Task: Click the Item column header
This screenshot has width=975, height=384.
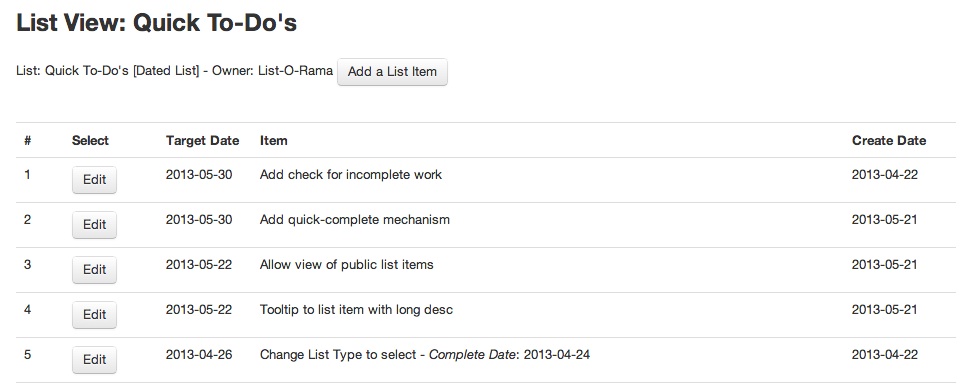Action: [x=274, y=140]
